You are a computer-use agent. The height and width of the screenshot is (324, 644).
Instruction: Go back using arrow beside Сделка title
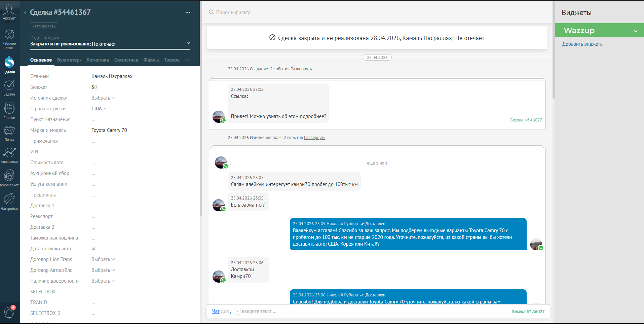[25, 12]
